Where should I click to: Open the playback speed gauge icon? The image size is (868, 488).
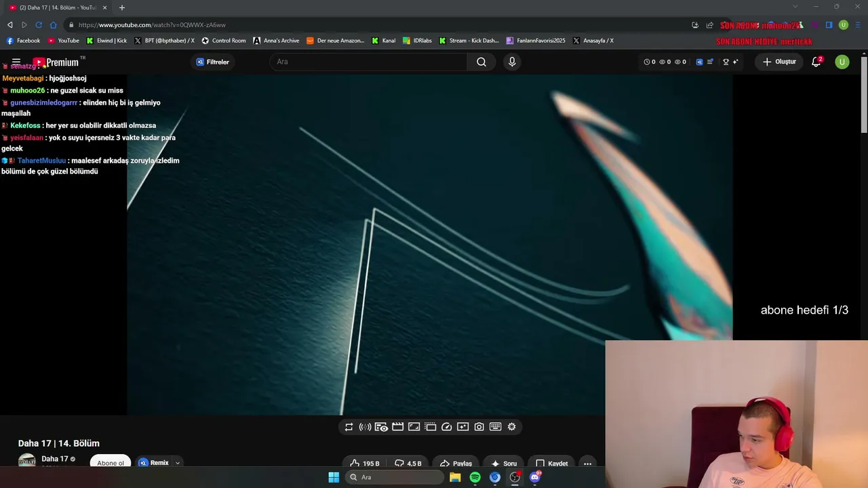point(446,427)
